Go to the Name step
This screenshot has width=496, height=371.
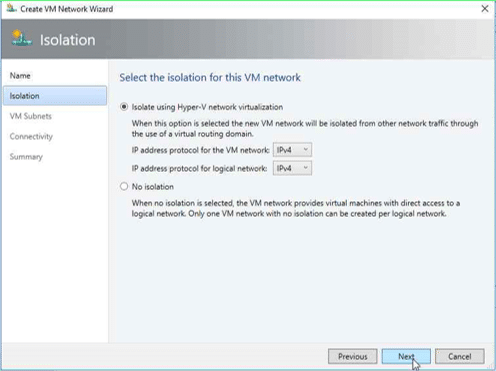20,76
